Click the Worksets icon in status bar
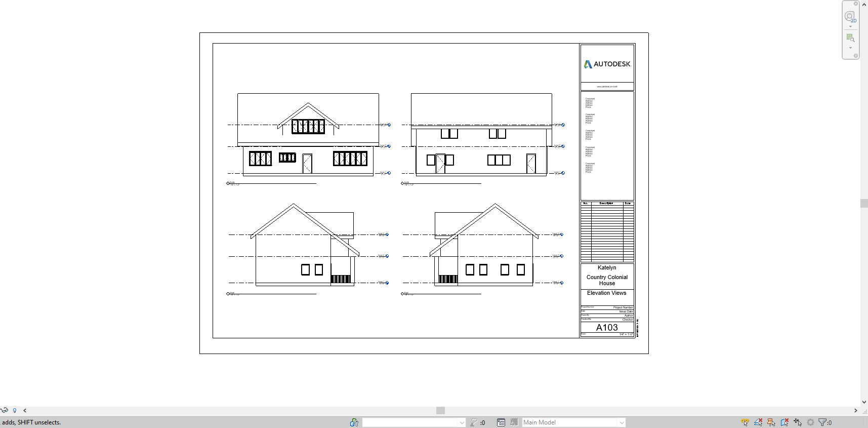868x428 pixels. coord(354,422)
